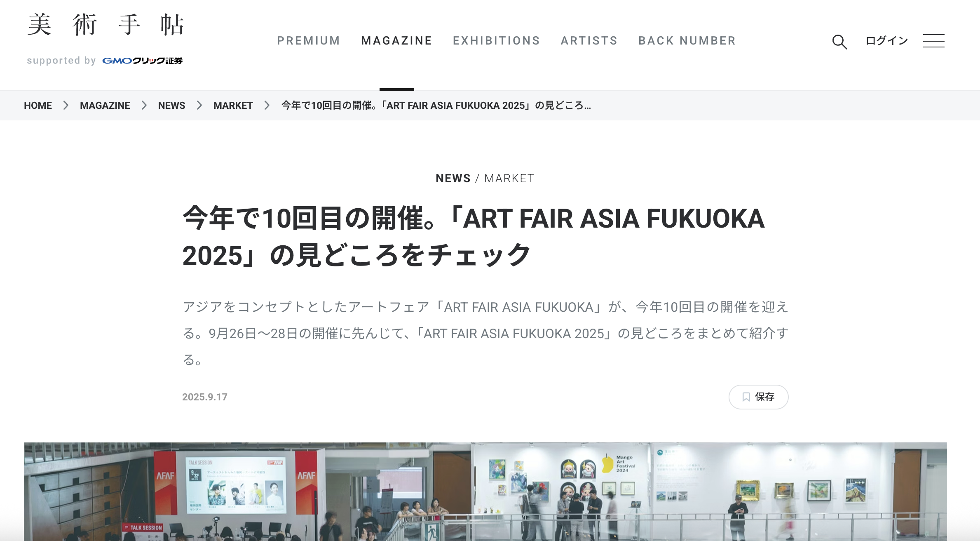The height and width of the screenshot is (541, 980).
Task: Open the ARTISTS menu item
Action: (589, 41)
